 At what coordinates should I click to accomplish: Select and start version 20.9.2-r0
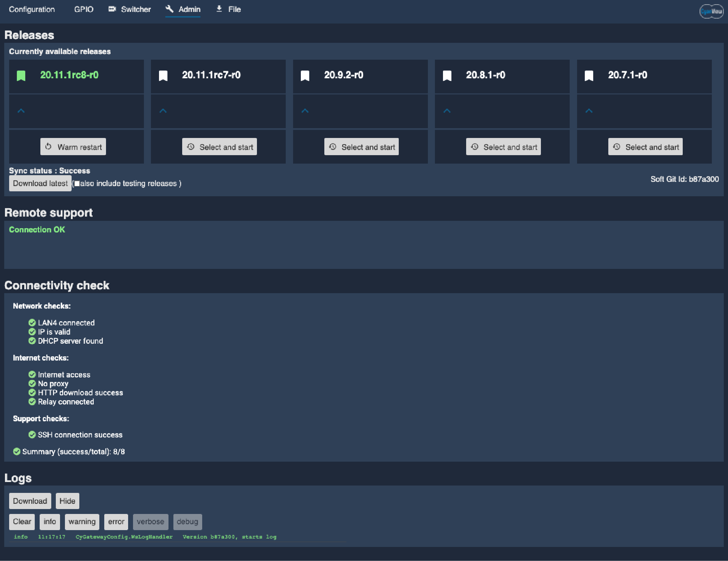[362, 147]
